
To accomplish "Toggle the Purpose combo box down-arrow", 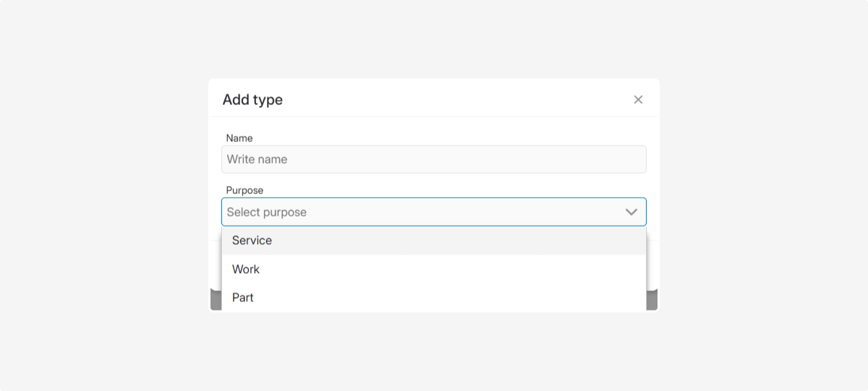I will 631,212.
